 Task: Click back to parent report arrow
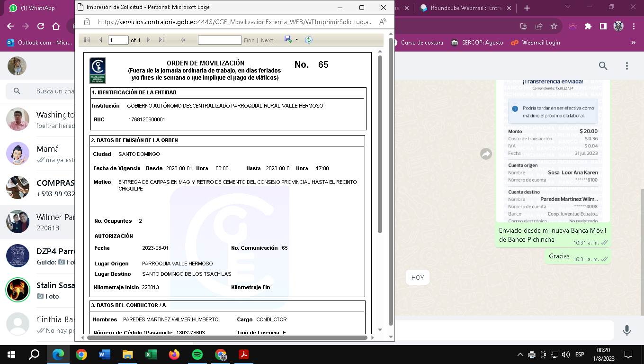tap(183, 40)
